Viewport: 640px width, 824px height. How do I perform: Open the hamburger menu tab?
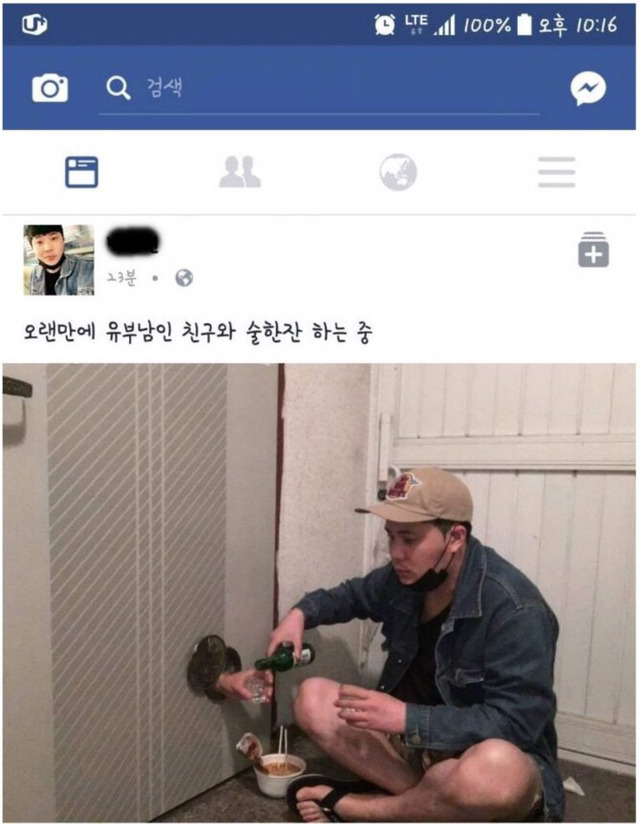[556, 172]
